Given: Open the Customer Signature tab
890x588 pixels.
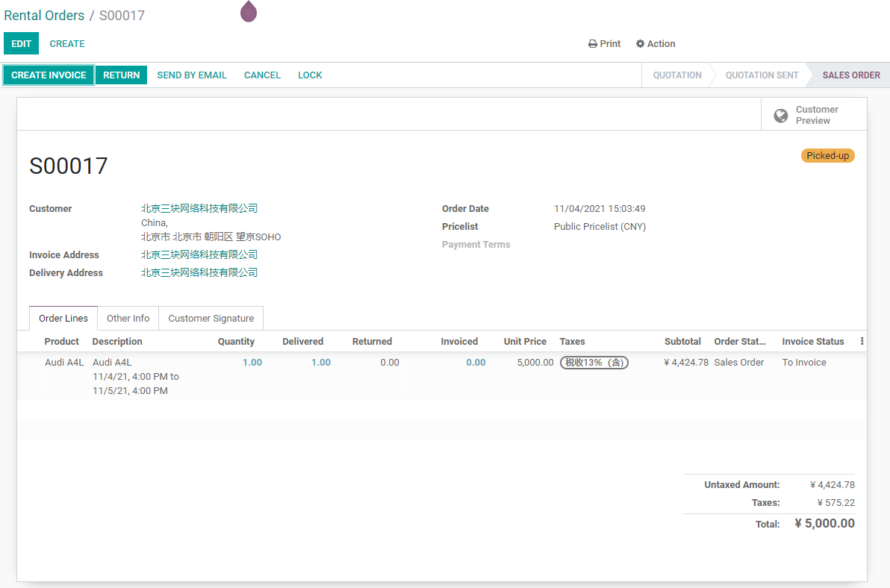Looking at the screenshot, I should [x=211, y=318].
